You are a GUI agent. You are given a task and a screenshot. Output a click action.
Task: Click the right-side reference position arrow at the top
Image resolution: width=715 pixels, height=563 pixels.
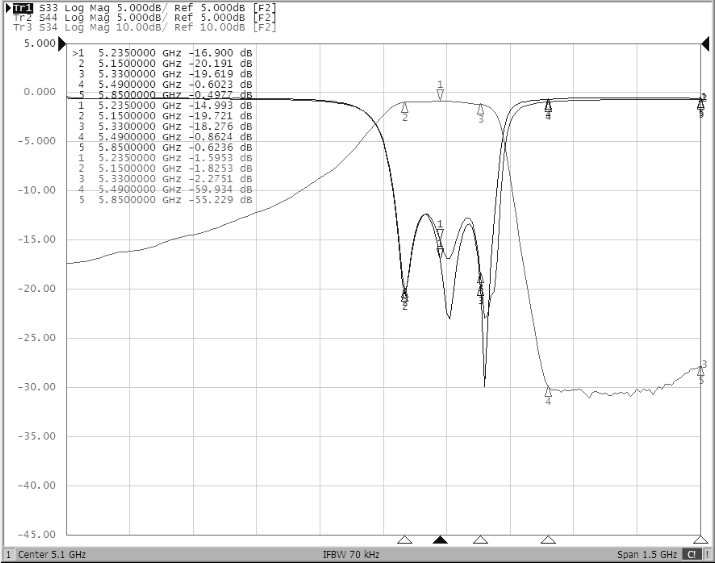click(704, 44)
